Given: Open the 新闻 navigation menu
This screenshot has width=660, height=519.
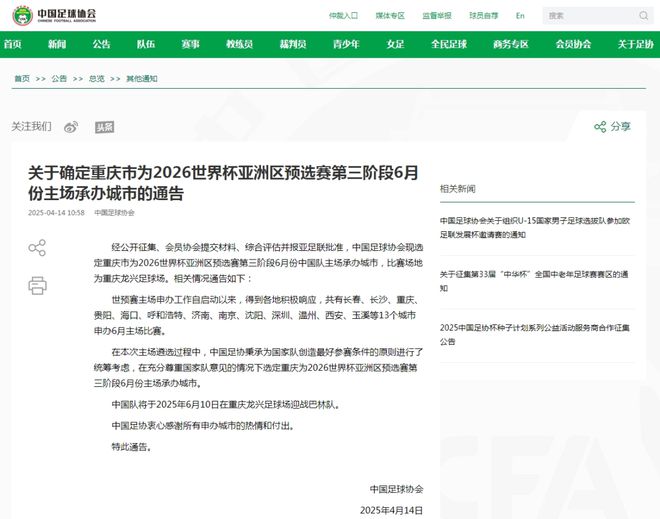Looking at the screenshot, I should (x=57, y=44).
